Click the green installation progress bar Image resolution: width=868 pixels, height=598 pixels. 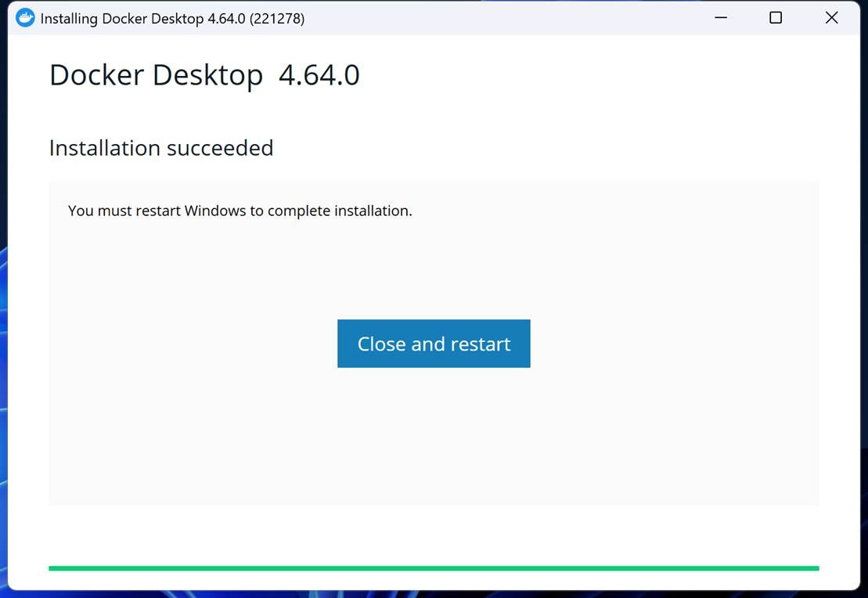tap(434, 568)
